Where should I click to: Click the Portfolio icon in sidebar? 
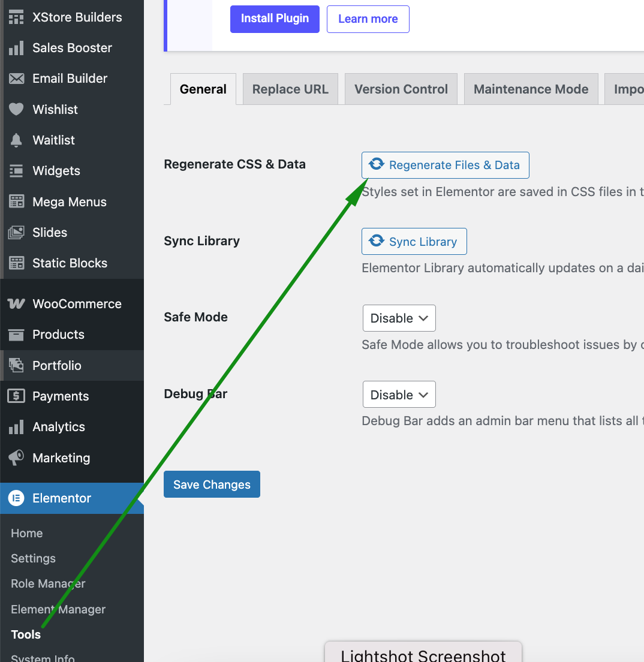(16, 366)
